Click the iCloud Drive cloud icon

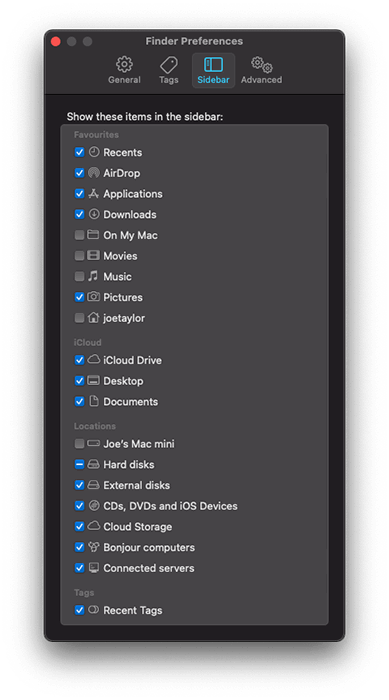pyautogui.click(x=93, y=359)
